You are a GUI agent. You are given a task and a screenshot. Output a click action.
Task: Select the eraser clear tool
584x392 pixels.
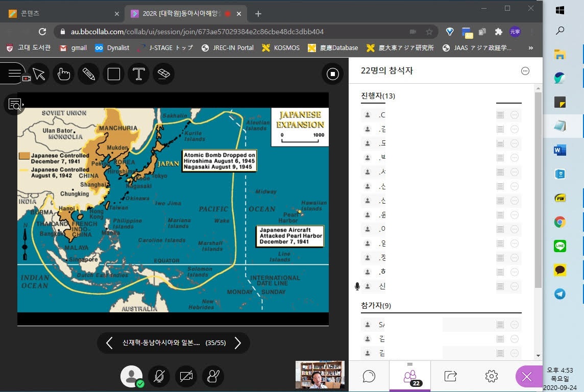163,74
